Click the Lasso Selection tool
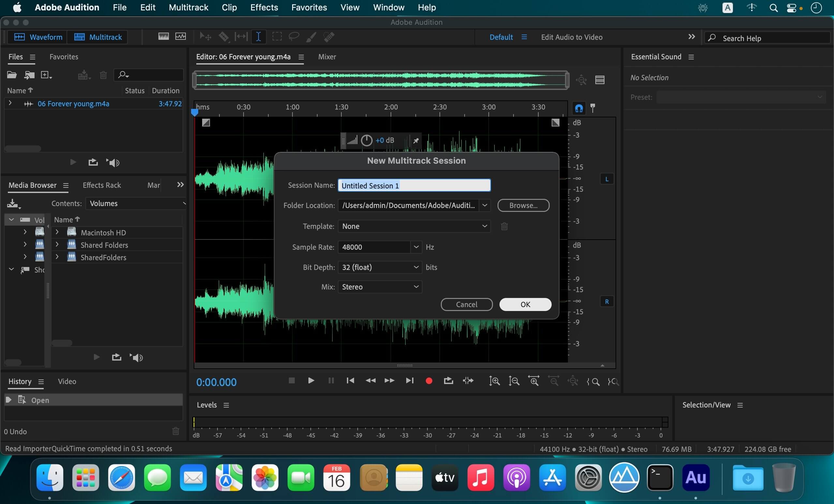 pos(293,37)
